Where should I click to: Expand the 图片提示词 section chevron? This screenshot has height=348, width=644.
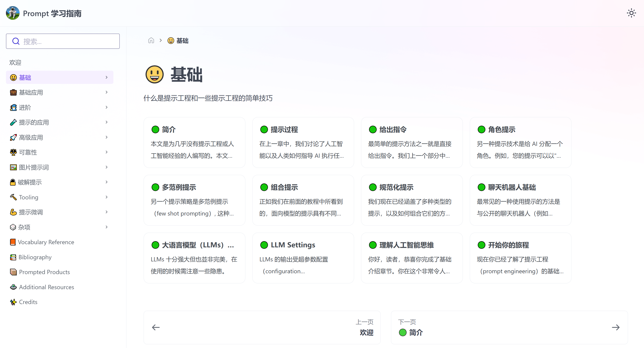point(107,167)
